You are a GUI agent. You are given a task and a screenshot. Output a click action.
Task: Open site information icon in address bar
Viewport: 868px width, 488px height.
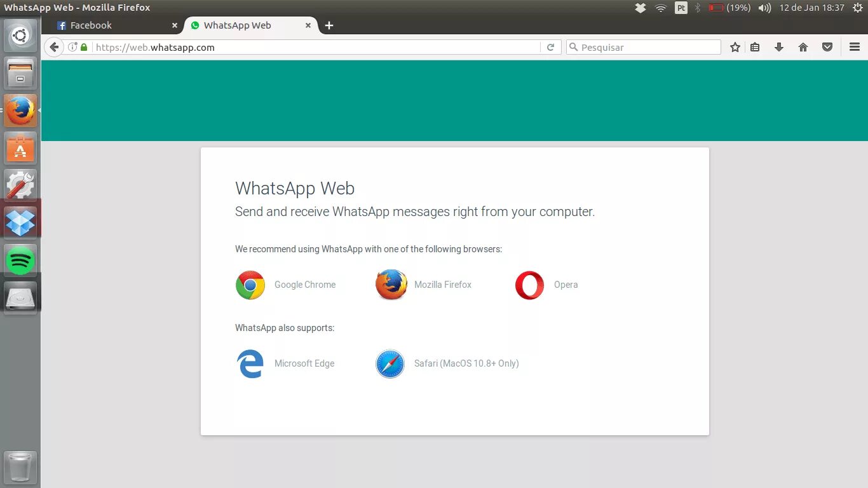coord(72,47)
